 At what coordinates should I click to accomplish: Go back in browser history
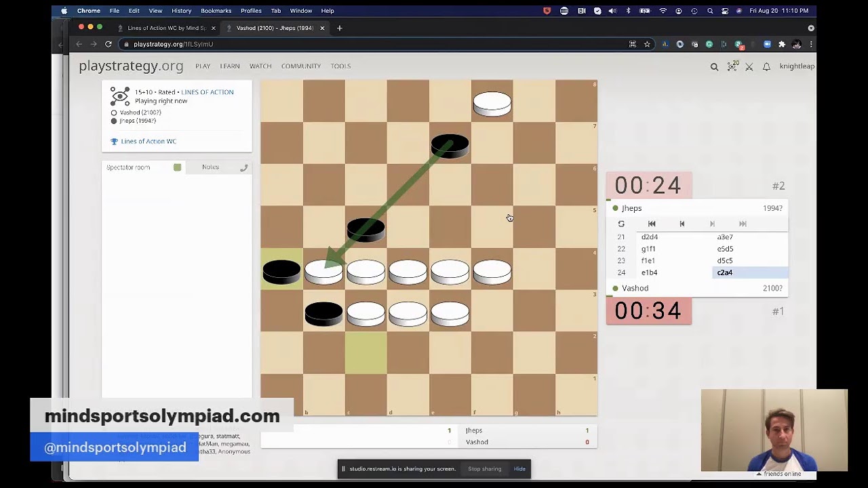79,44
